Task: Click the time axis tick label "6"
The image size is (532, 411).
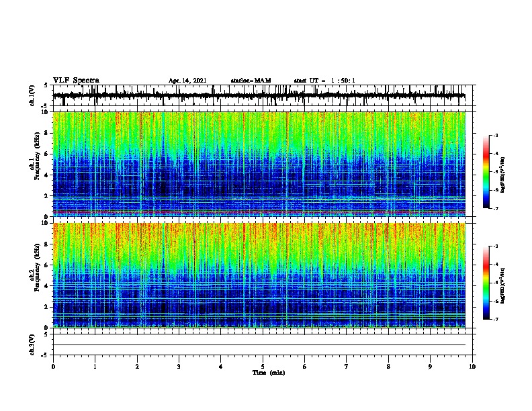Action: 305,367
